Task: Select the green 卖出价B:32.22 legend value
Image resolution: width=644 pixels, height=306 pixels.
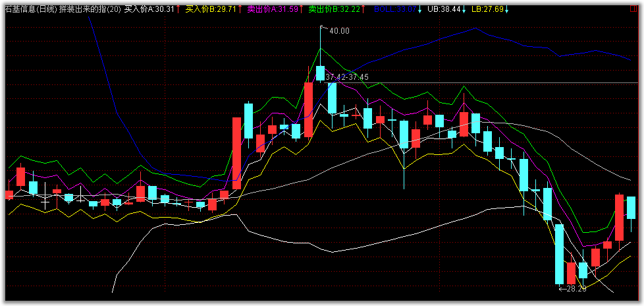Action: click(x=335, y=10)
